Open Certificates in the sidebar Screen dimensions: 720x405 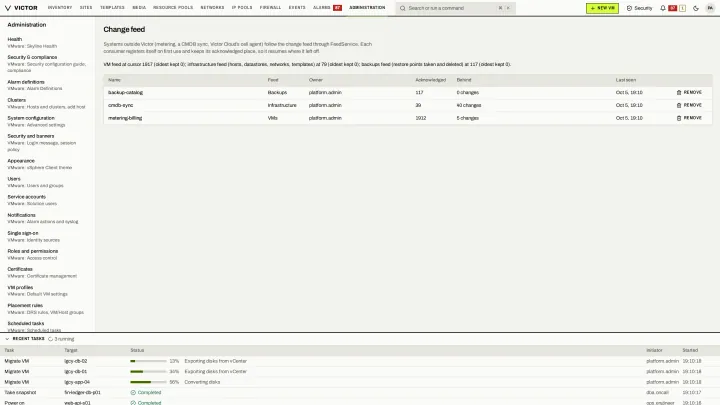click(47, 272)
